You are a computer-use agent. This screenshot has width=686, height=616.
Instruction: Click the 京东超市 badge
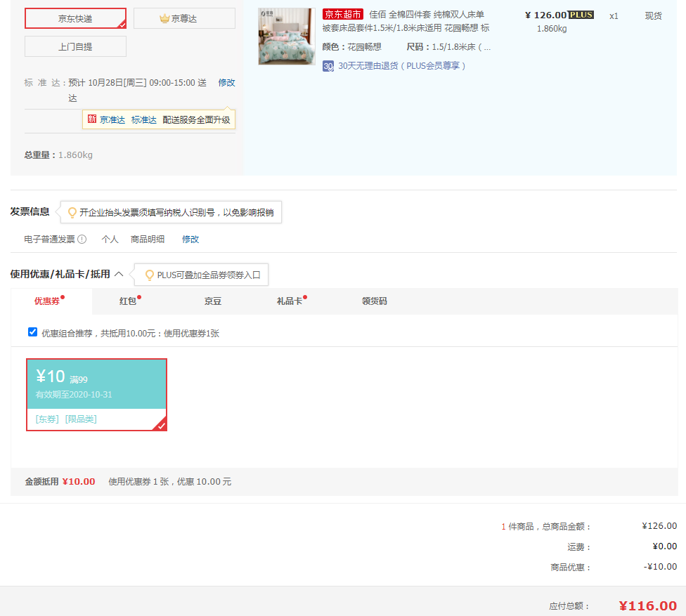click(342, 15)
